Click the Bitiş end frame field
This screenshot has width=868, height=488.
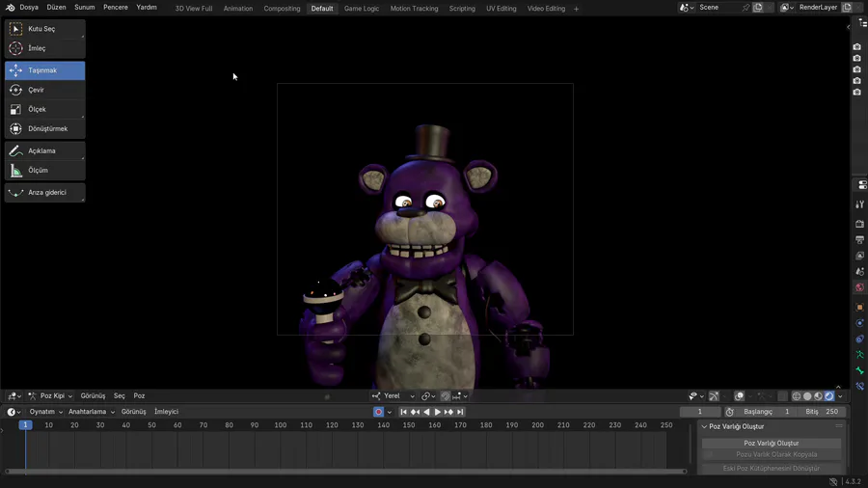coord(822,412)
